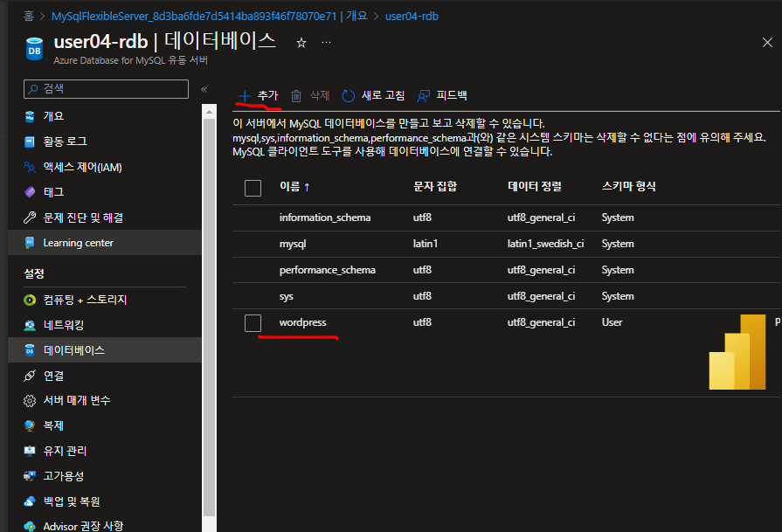Favorite this page with the star icon
The width and height of the screenshot is (782, 532).
pos(301,43)
